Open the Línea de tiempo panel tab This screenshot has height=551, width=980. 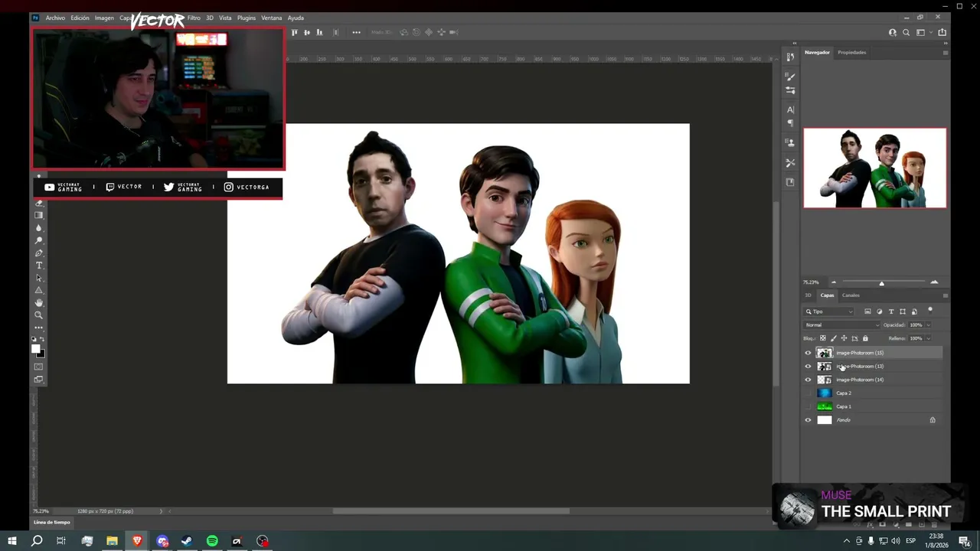pos(52,523)
